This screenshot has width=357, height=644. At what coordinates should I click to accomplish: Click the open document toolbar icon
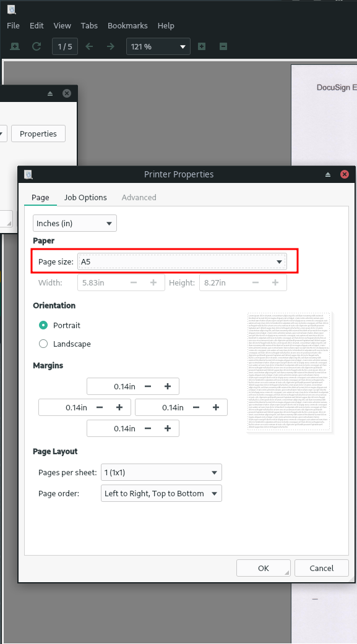tap(14, 46)
